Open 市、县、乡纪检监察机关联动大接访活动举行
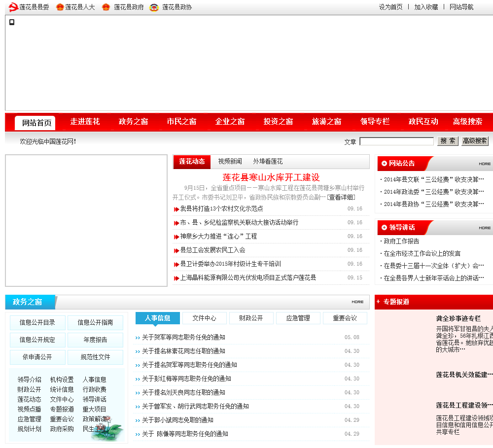This screenshot has width=493, height=448. 239,223
